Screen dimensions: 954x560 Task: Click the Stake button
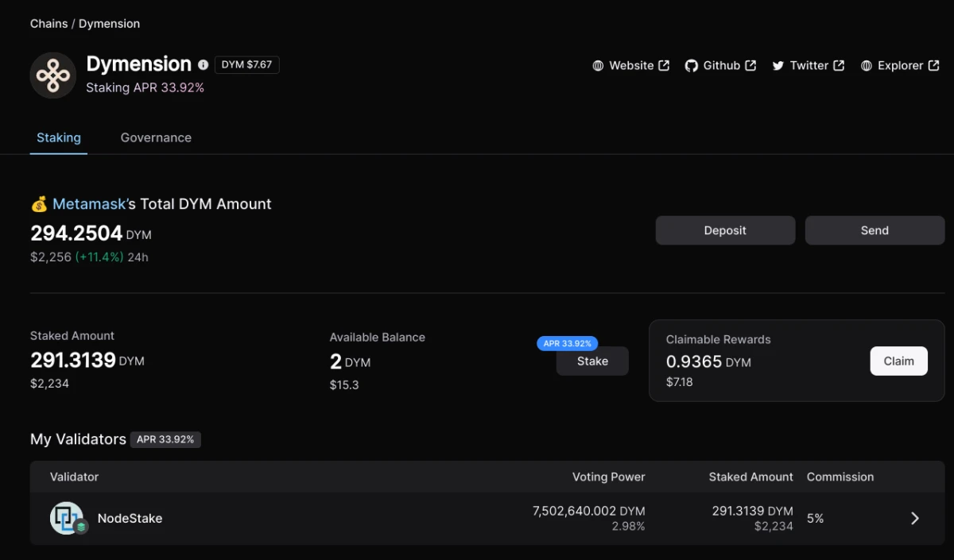click(592, 361)
